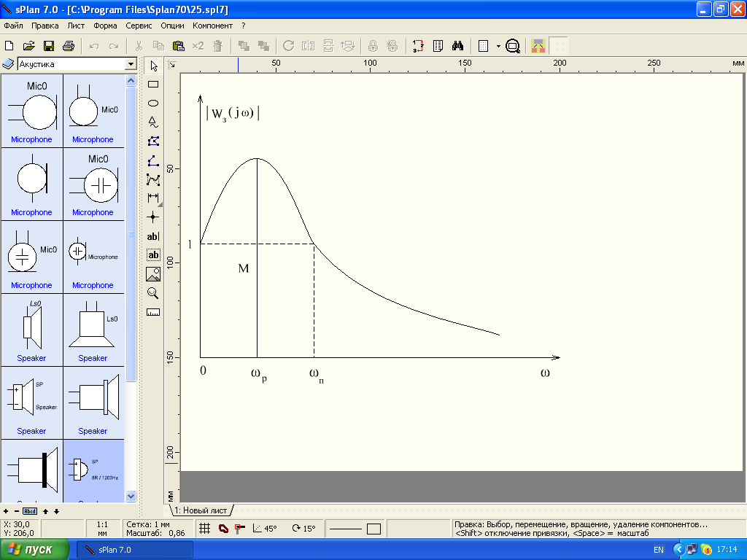The image size is (747, 560).
Task: Toggle 15° rotation step
Action: (304, 529)
